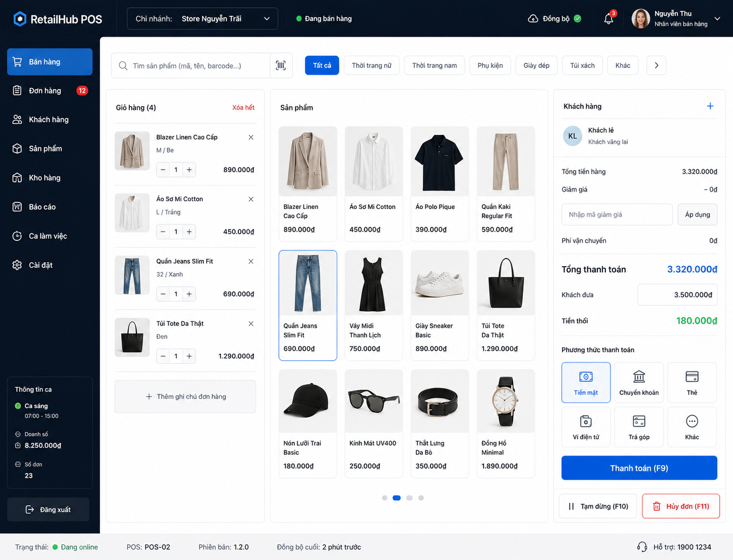Select Khác payment method

692,427
